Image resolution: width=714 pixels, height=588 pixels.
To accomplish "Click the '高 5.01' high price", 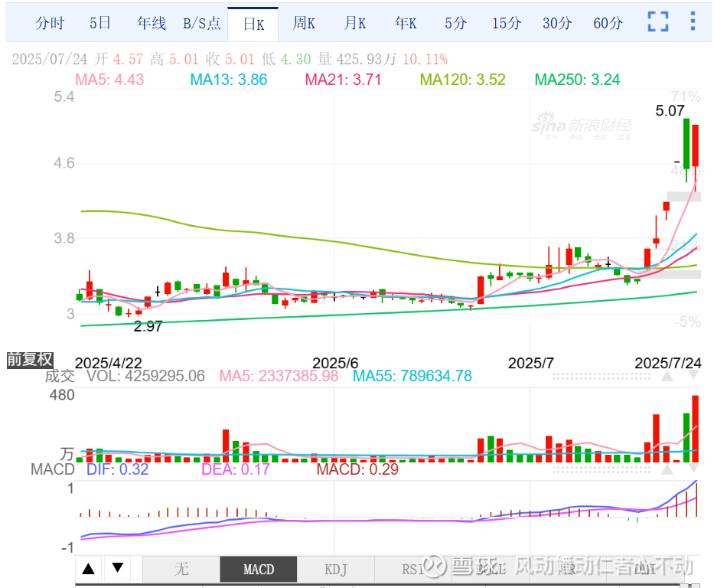I will pos(174,59).
